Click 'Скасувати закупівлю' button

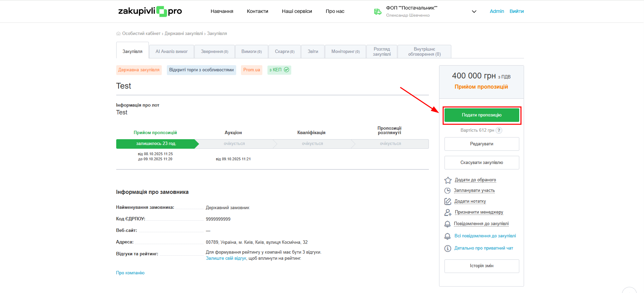pos(482,163)
